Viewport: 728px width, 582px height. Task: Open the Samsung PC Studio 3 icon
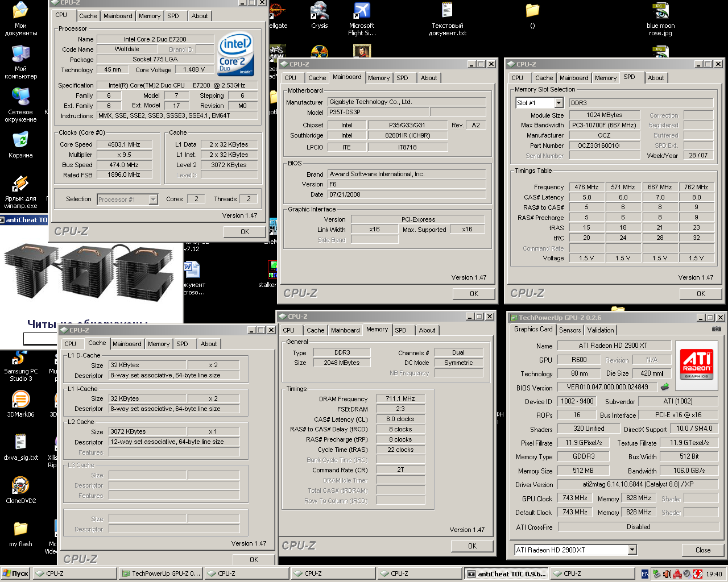point(20,365)
